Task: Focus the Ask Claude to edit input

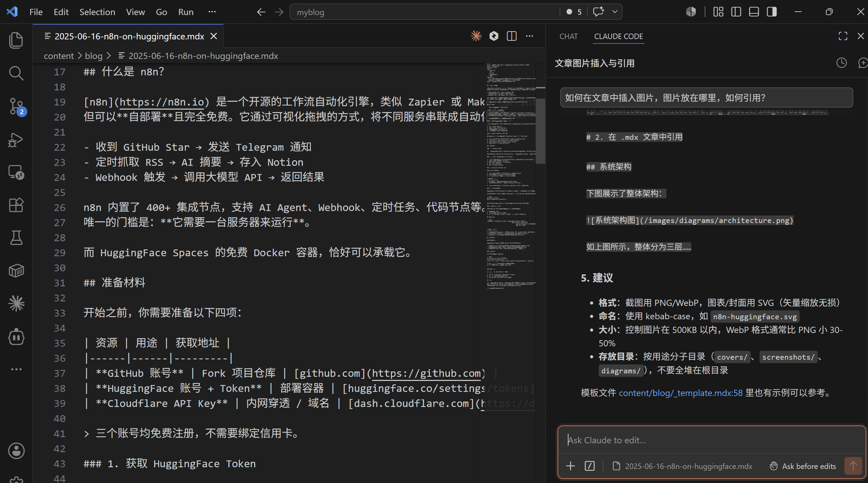Action: tap(711, 440)
